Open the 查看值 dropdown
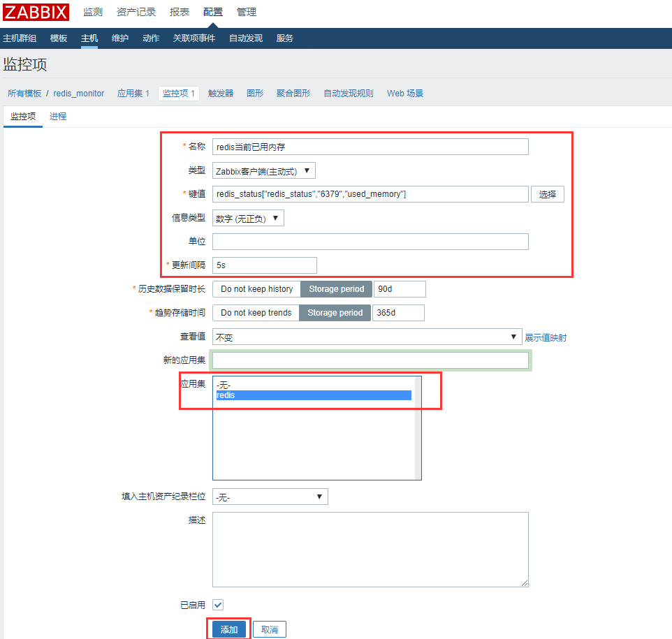672x639 pixels. 367,337
